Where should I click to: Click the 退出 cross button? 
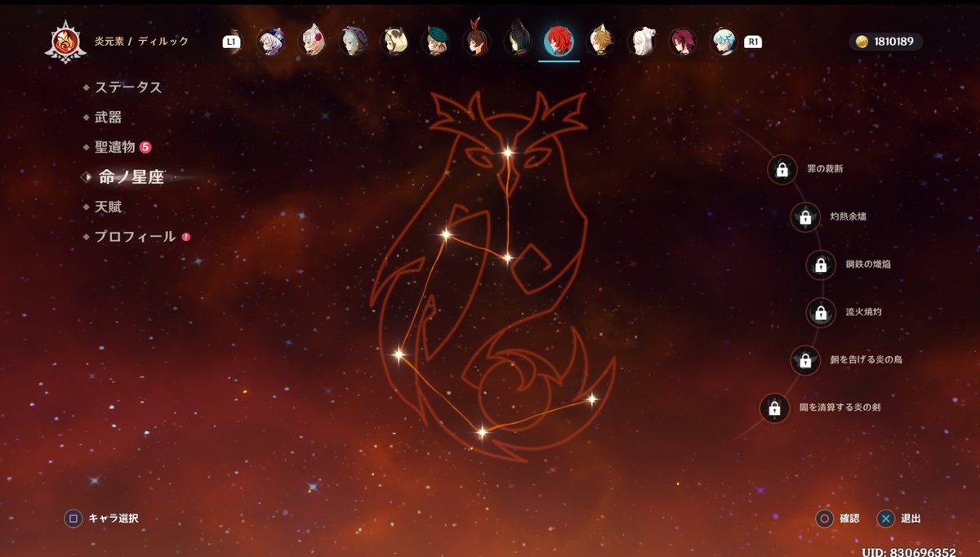point(885,518)
